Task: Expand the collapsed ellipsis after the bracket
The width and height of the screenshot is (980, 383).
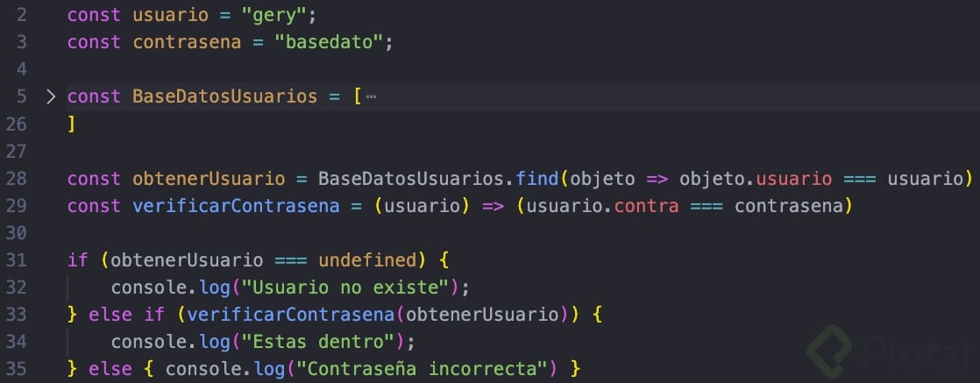Action: pyautogui.click(x=372, y=97)
